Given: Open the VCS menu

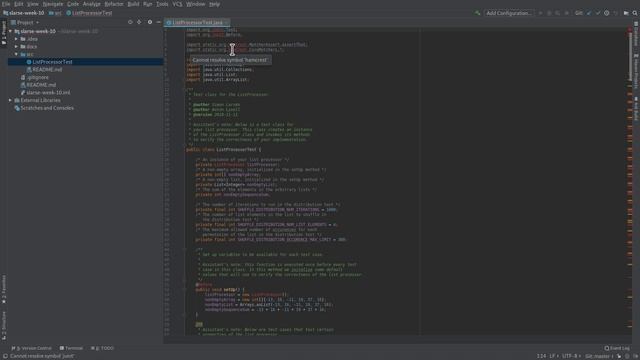Looking at the screenshot, I should (x=177, y=4).
